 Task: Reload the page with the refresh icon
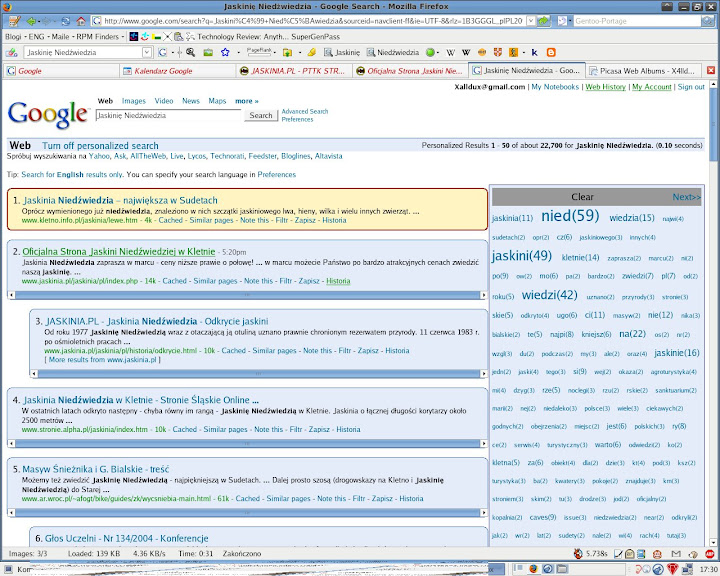click(x=66, y=21)
